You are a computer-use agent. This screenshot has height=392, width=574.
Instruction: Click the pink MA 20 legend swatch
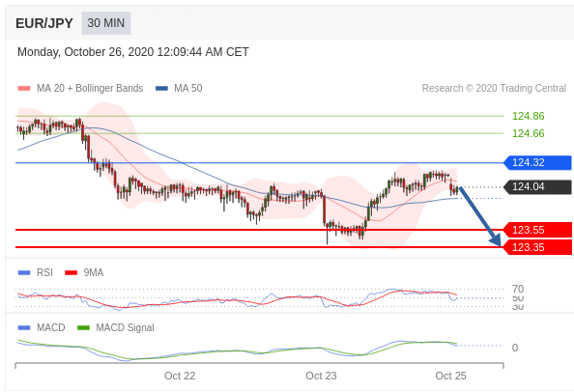[24, 88]
